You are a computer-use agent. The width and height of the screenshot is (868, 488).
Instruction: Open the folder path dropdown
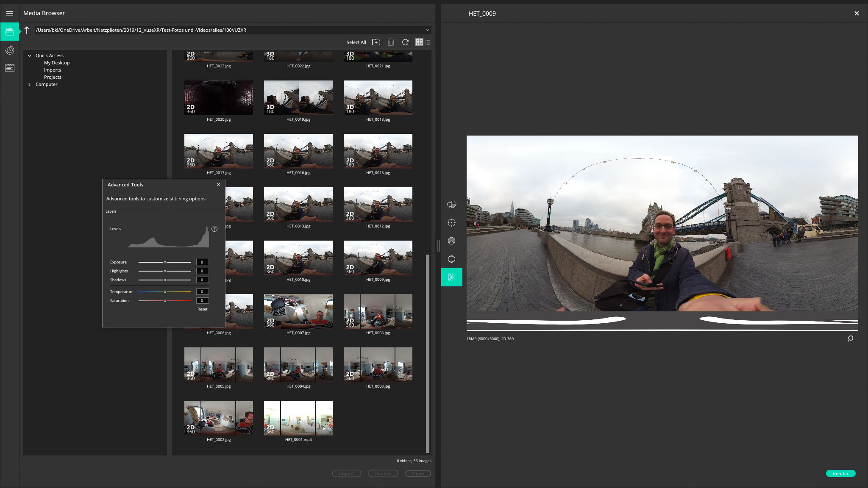click(427, 30)
